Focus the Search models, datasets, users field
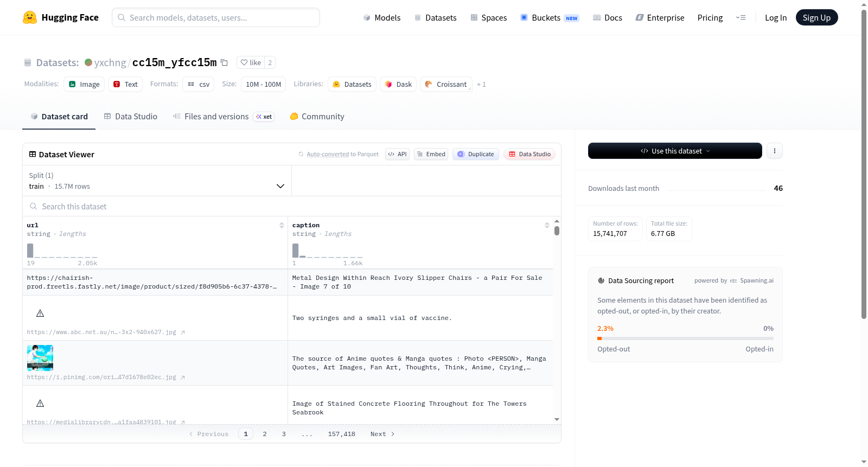This screenshot has height=467, width=868. coord(216,17)
